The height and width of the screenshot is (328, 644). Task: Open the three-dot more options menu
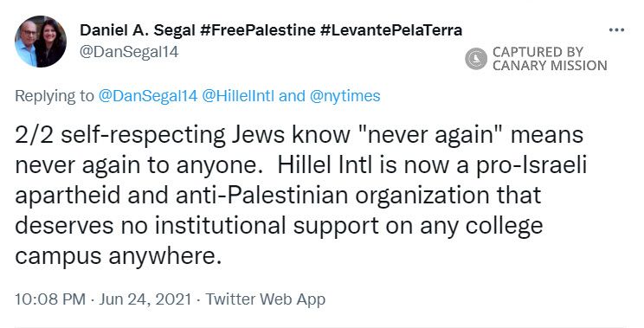pyautogui.click(x=616, y=30)
